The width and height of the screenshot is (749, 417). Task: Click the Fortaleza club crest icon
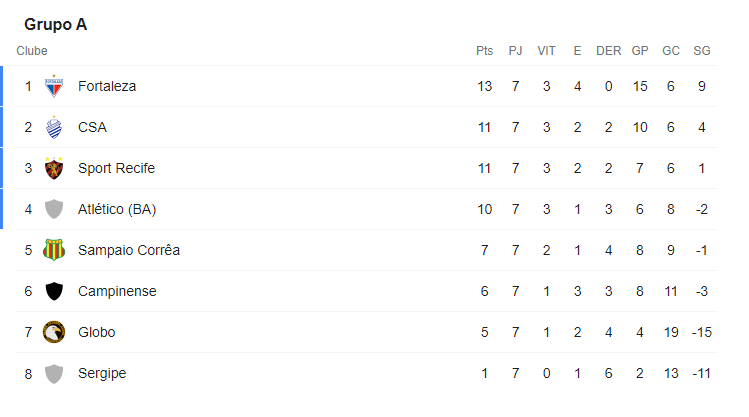pyautogui.click(x=54, y=86)
